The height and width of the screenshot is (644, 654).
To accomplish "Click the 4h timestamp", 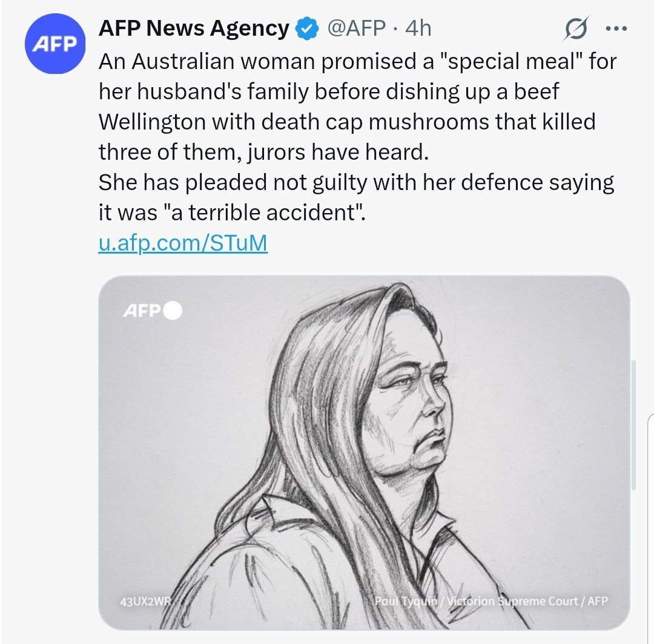I will click(x=418, y=28).
